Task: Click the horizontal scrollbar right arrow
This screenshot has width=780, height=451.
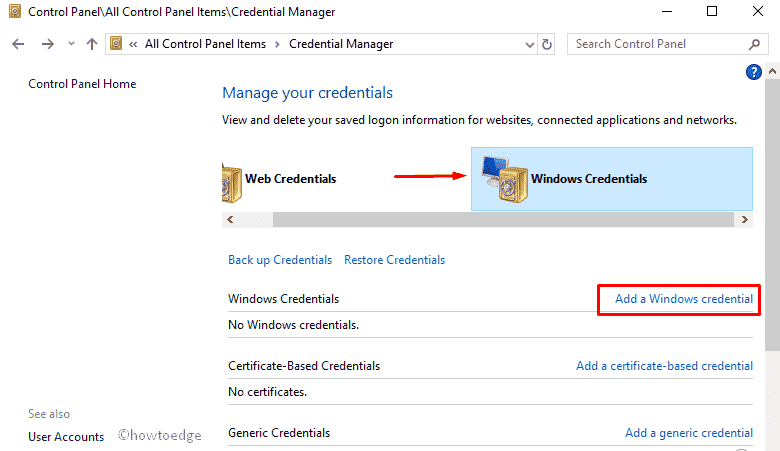Action: point(744,219)
